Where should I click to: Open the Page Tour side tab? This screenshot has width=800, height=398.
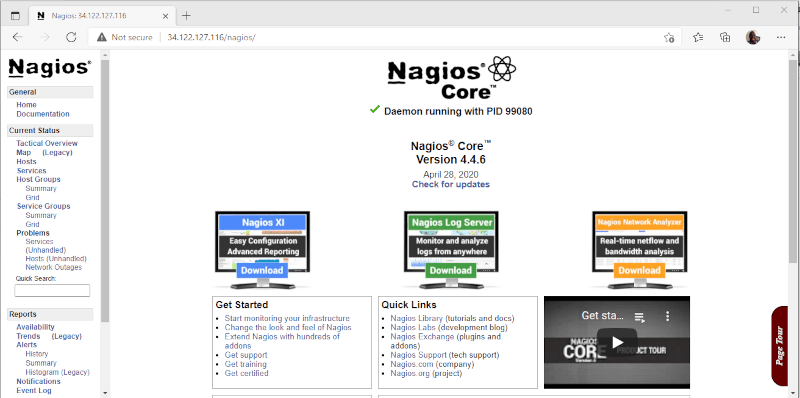tap(780, 345)
